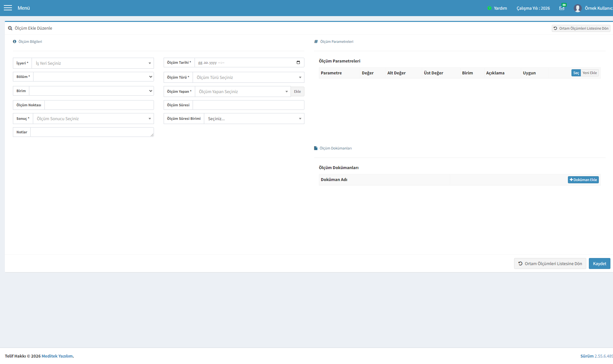Open the Meditek Yazılım footer link
613x364 pixels.
click(x=57, y=356)
